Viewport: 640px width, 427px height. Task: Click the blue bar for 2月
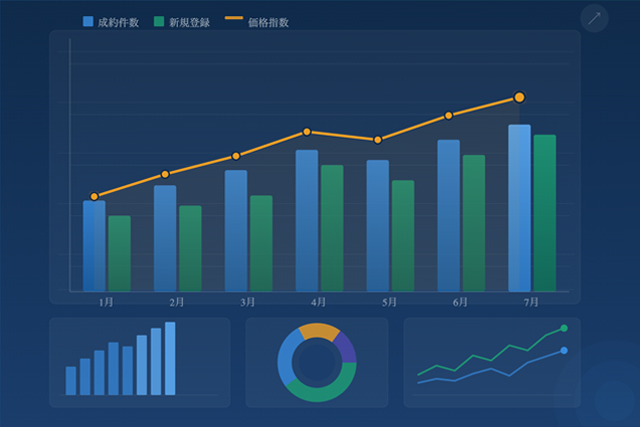click(x=165, y=238)
